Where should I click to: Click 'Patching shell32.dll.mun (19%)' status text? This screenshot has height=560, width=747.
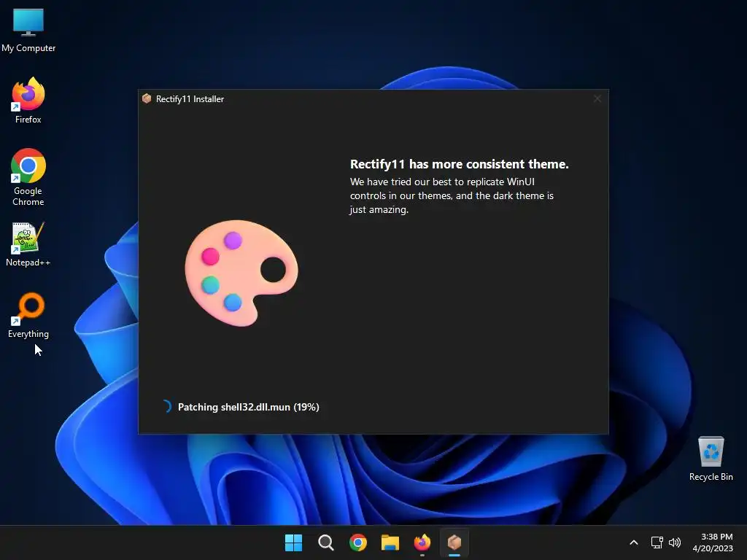click(248, 407)
